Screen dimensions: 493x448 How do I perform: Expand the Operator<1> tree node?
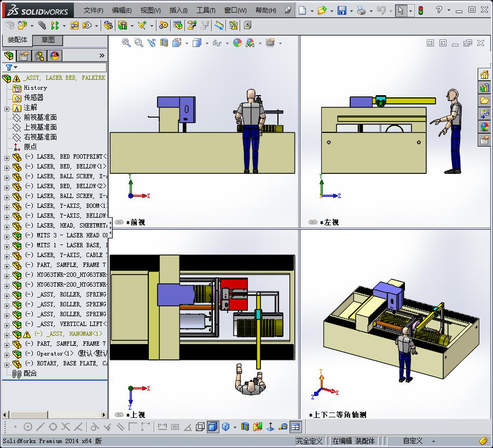click(x=7, y=355)
